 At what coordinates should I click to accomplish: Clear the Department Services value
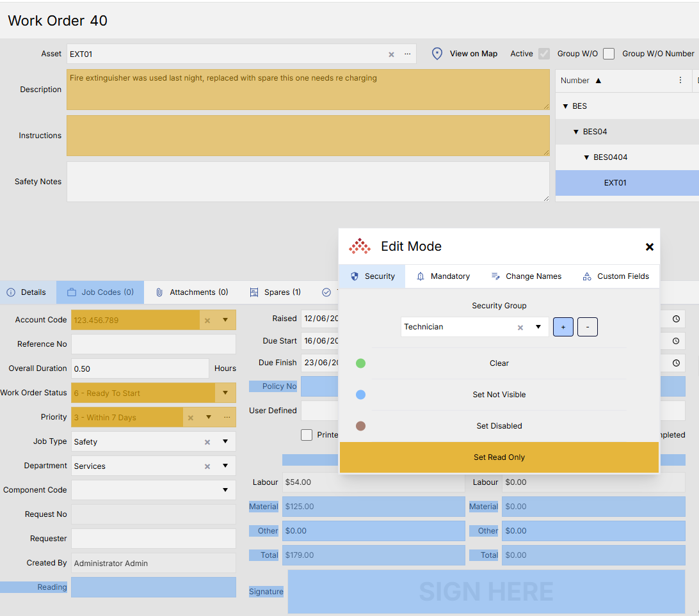coord(207,466)
